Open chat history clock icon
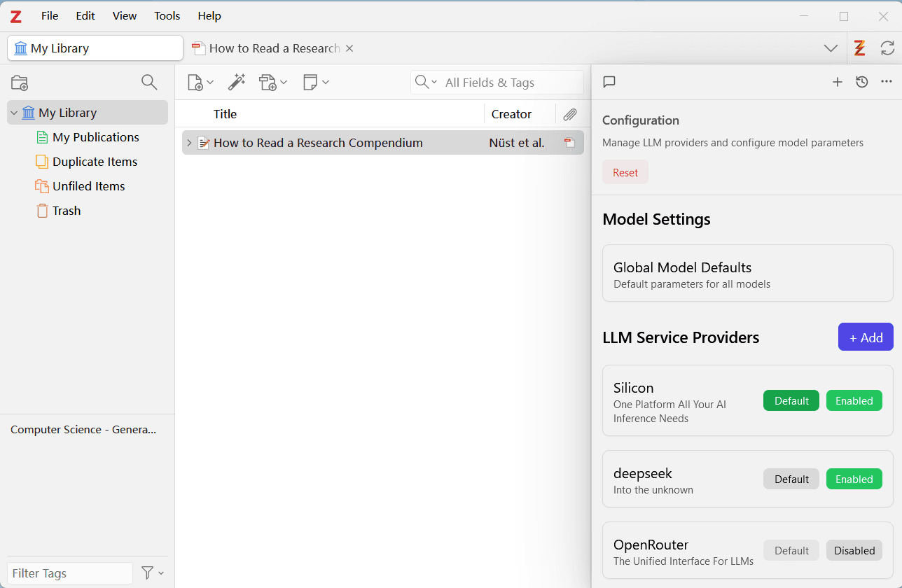The height and width of the screenshot is (588, 902). (862, 82)
